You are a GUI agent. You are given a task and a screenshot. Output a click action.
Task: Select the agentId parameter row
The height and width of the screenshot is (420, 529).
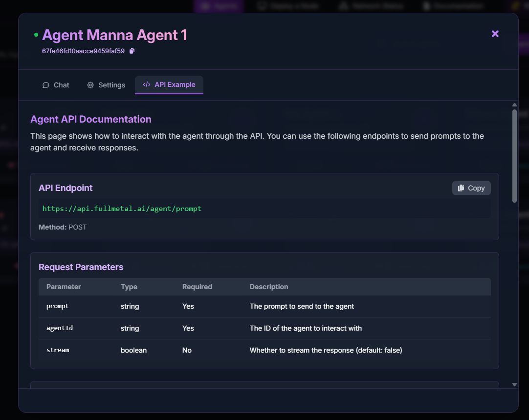[264, 328]
